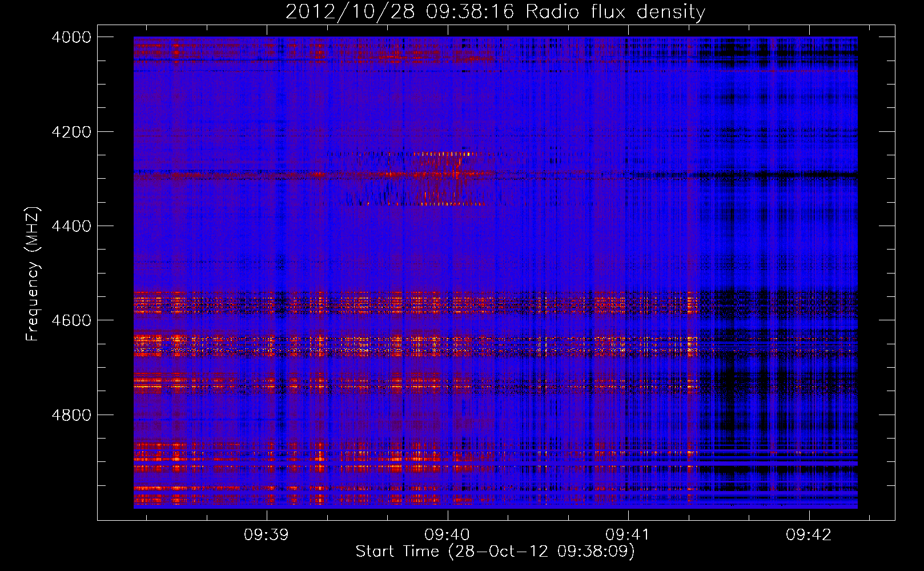Click the plot title "2012/10/28 09:38:16 Radio flux density"

click(x=495, y=12)
